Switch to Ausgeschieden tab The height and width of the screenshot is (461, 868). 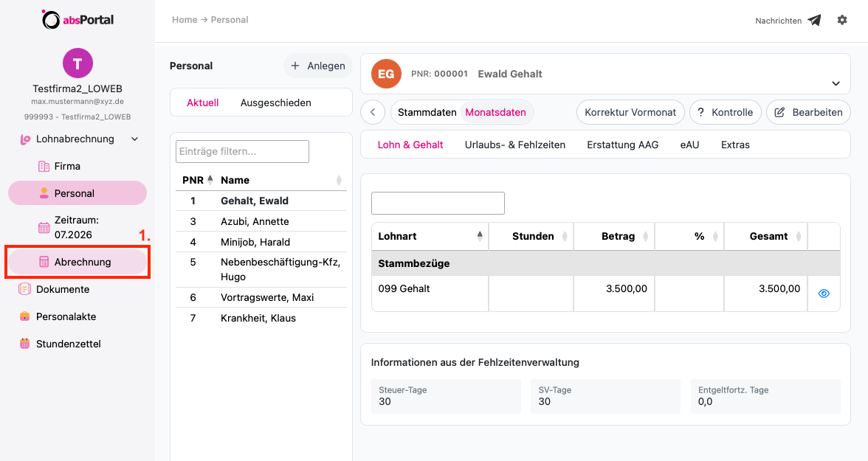point(276,103)
